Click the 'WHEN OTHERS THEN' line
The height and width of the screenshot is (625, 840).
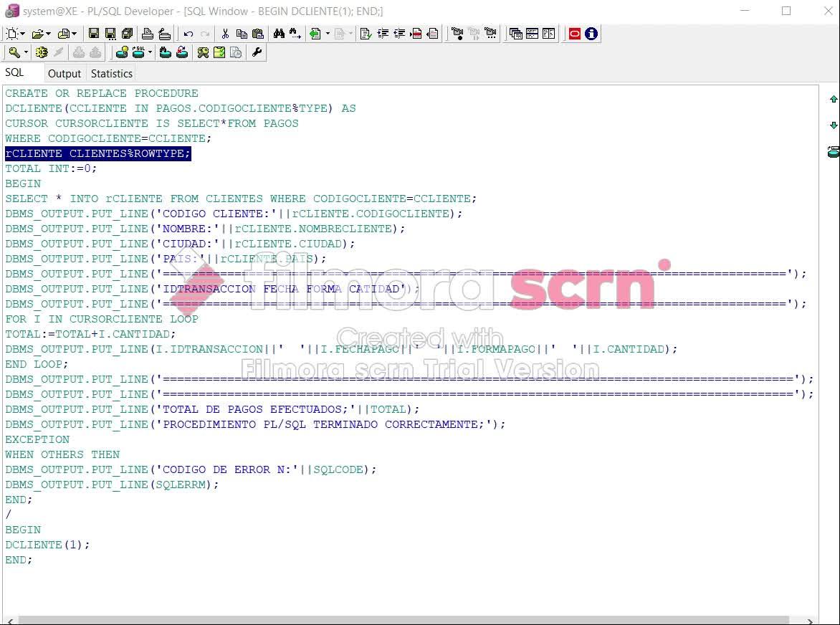point(62,454)
